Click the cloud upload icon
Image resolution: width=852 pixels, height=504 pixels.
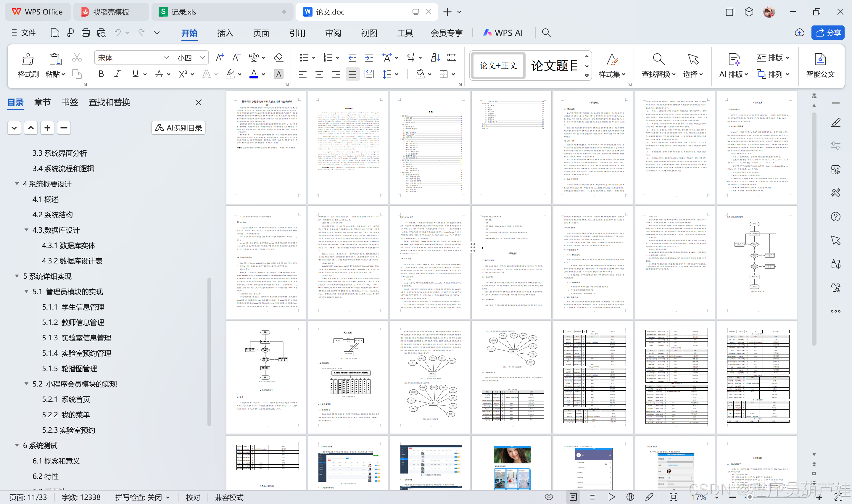799,33
